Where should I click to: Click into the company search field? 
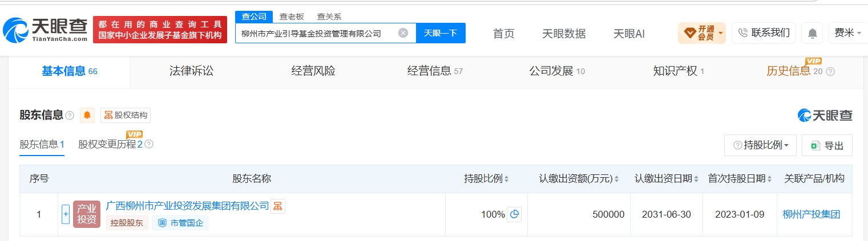coord(317,33)
